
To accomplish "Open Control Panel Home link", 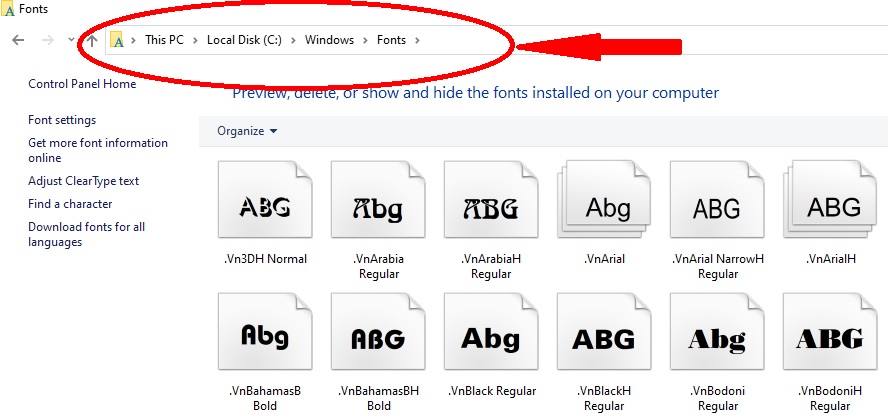I will 82,85.
